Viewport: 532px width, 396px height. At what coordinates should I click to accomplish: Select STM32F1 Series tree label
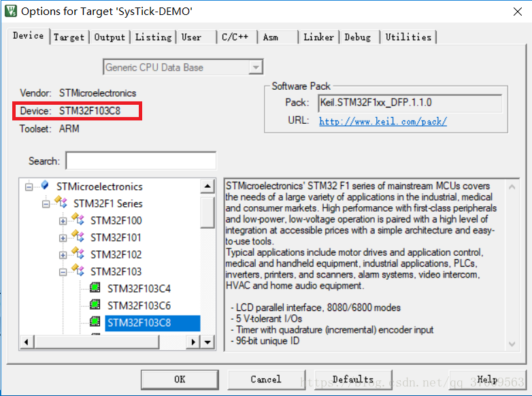click(108, 203)
